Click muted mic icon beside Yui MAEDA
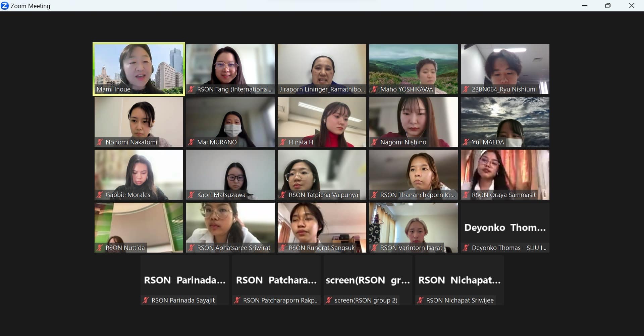The width and height of the screenshot is (644, 336). pyautogui.click(x=466, y=142)
